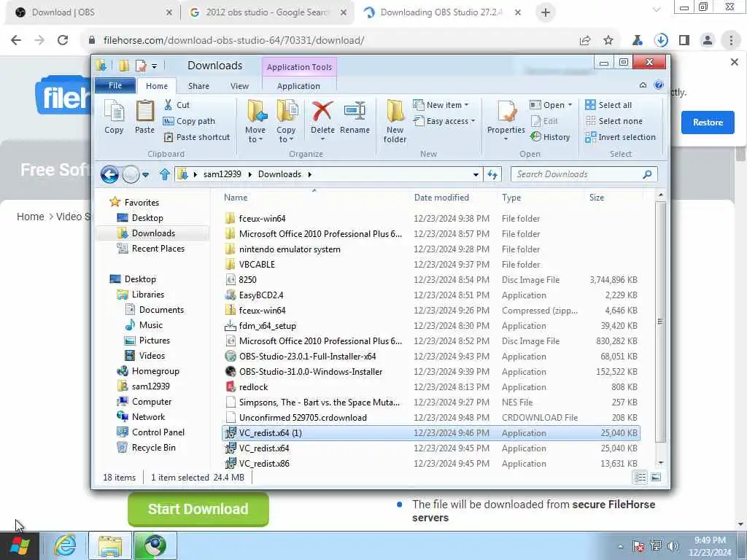Refresh the Downloads folder view
The height and width of the screenshot is (560, 747).
(x=492, y=174)
